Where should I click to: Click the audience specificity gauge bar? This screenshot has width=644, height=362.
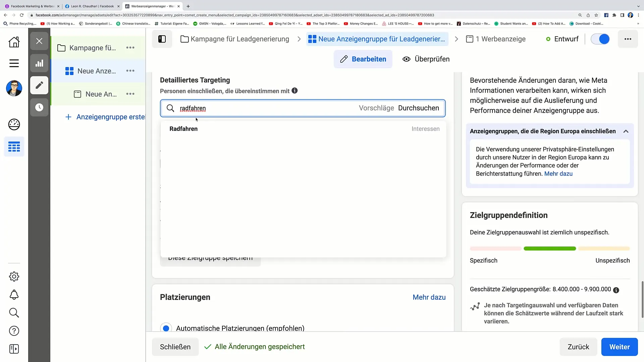click(x=550, y=248)
